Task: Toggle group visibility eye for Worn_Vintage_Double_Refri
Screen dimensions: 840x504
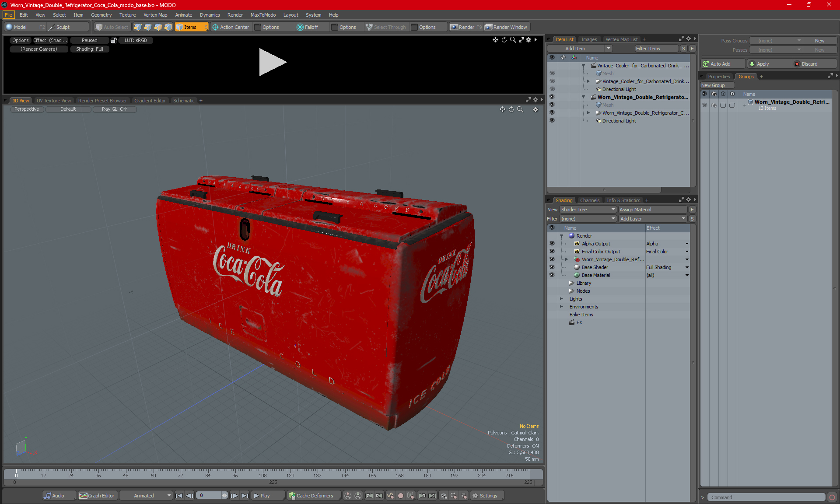Action: pyautogui.click(x=704, y=105)
